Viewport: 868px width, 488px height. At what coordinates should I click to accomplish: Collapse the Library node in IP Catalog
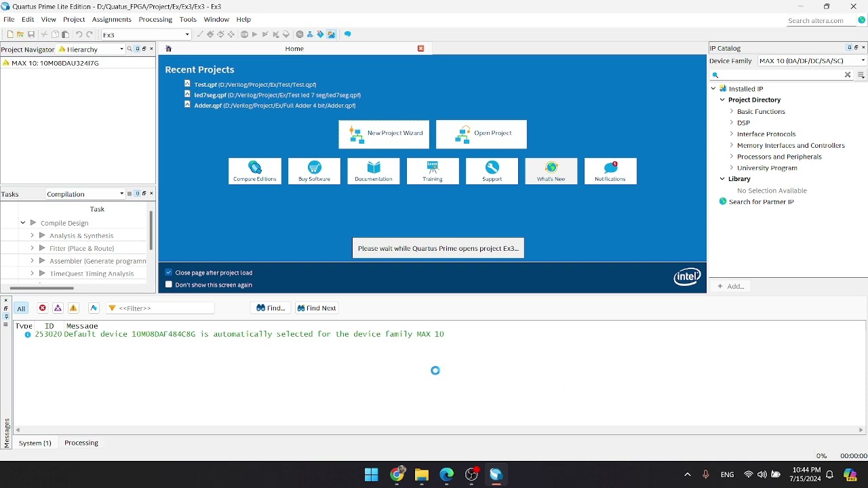click(722, 179)
